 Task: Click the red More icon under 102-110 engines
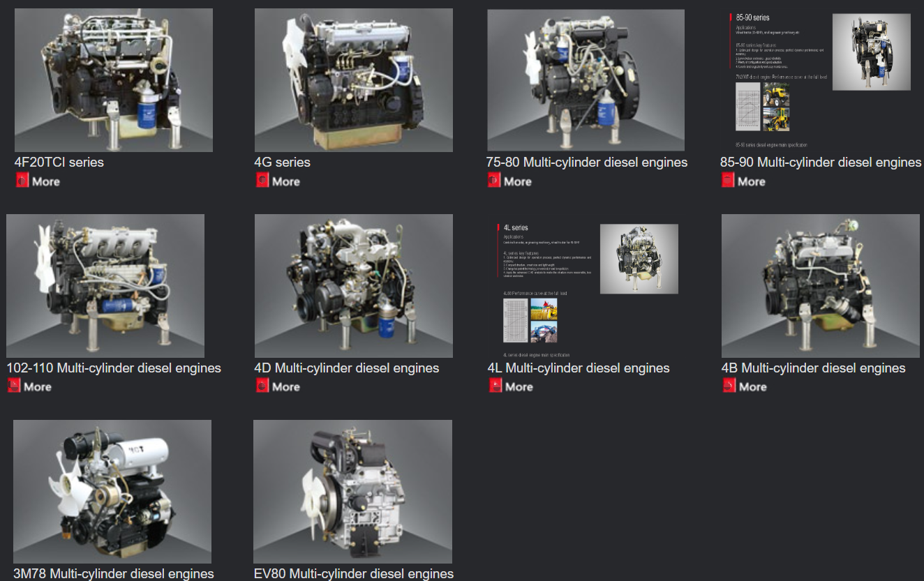point(14,386)
